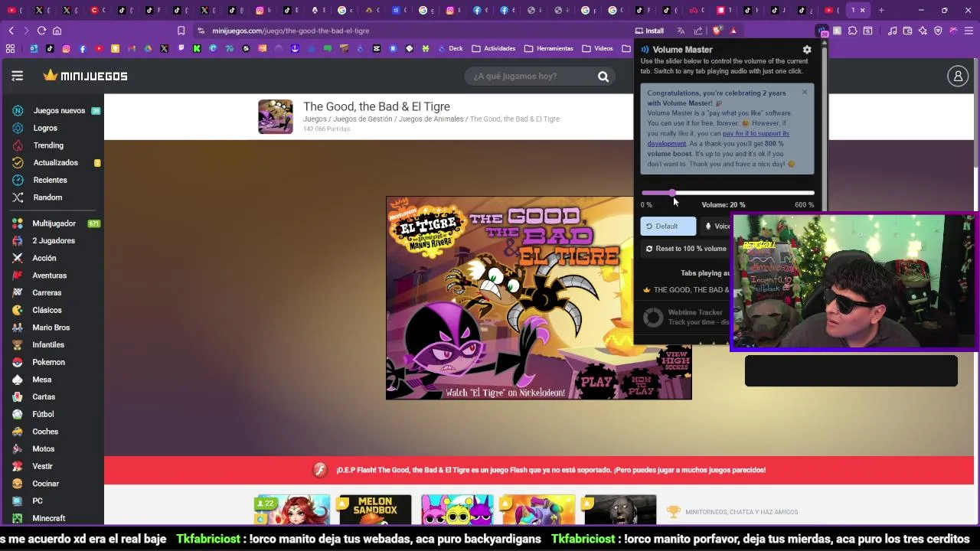980x551 pixels.
Task: Expand the Videos bookmarks folder
Action: click(x=598, y=48)
